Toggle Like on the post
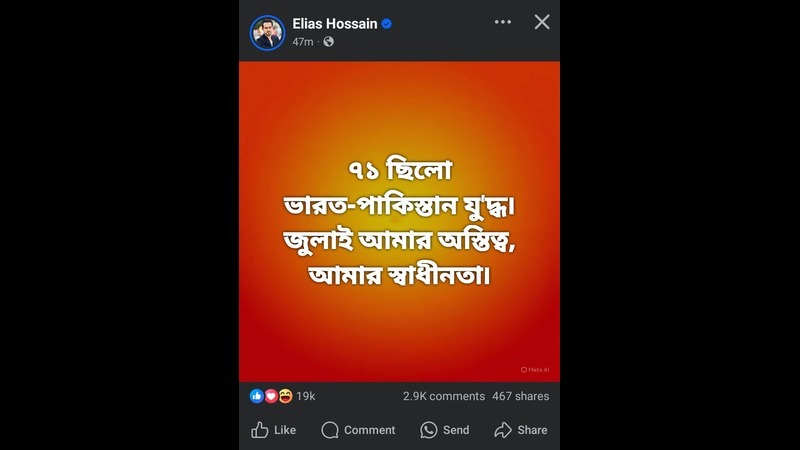The image size is (800, 450). point(273,430)
